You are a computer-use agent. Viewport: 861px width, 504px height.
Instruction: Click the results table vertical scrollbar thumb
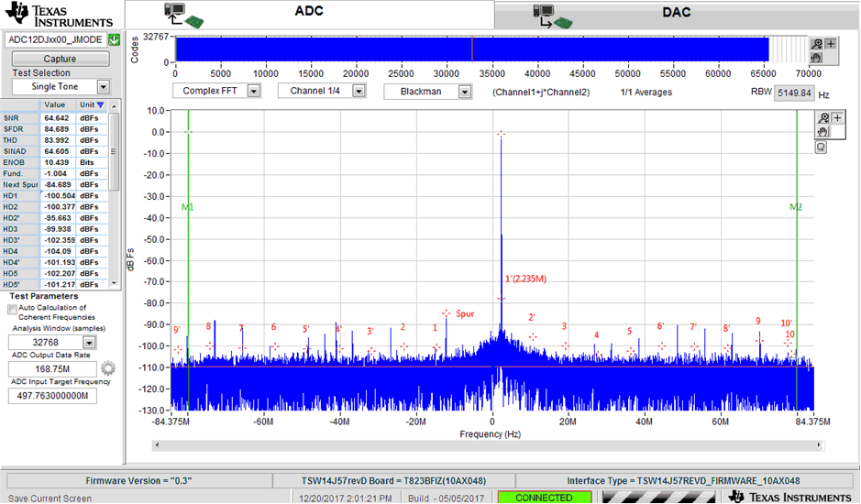tap(114, 151)
